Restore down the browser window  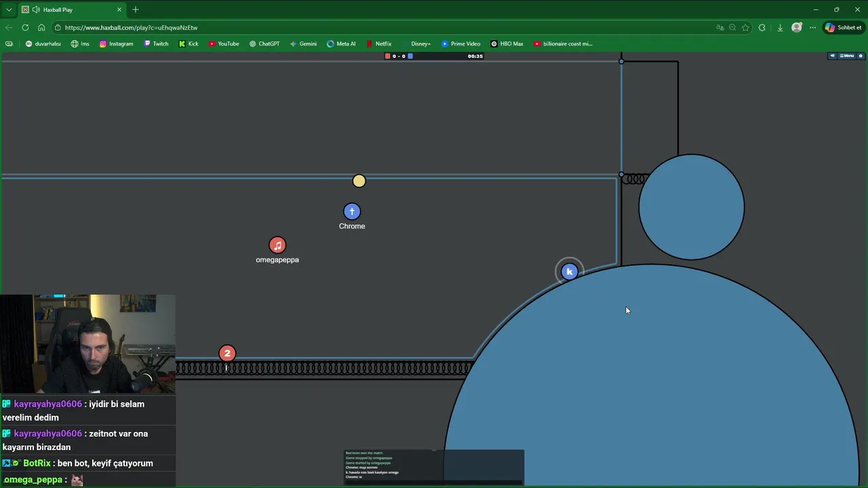[x=836, y=9]
